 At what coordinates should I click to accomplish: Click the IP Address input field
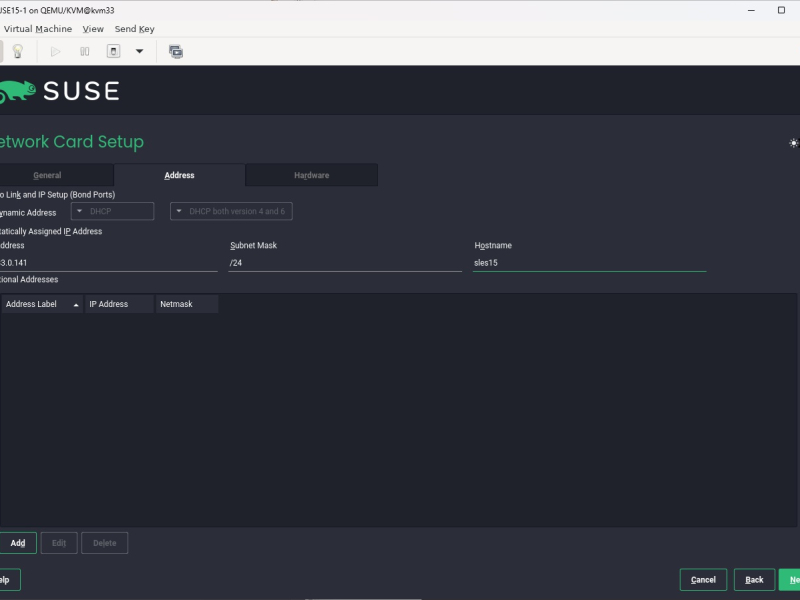pos(108,263)
